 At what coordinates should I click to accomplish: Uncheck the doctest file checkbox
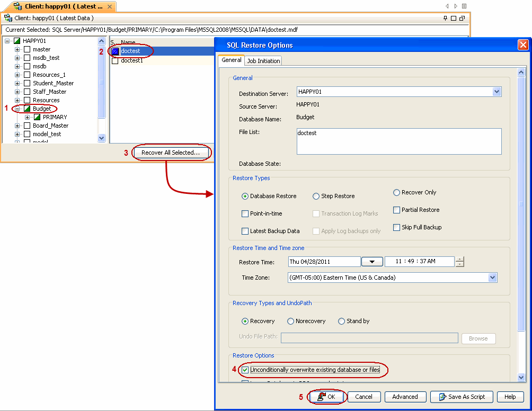(115, 51)
